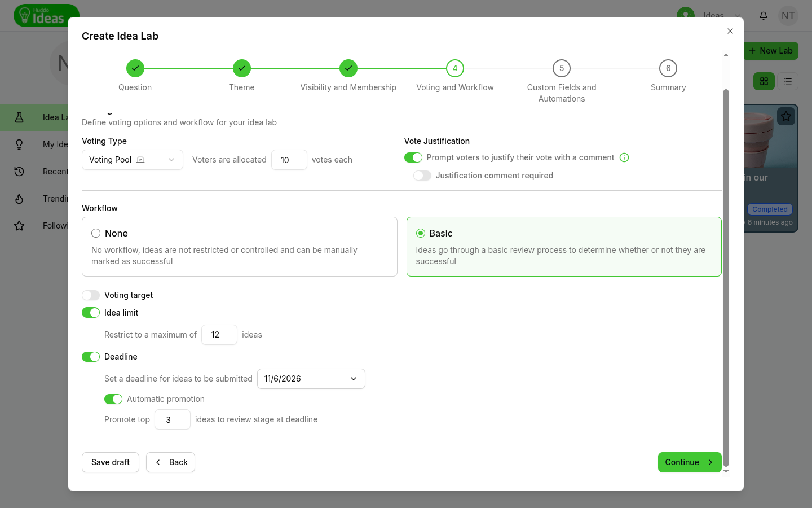Select the None workflow radio option
Viewport: 812px width, 508px height.
96,233
